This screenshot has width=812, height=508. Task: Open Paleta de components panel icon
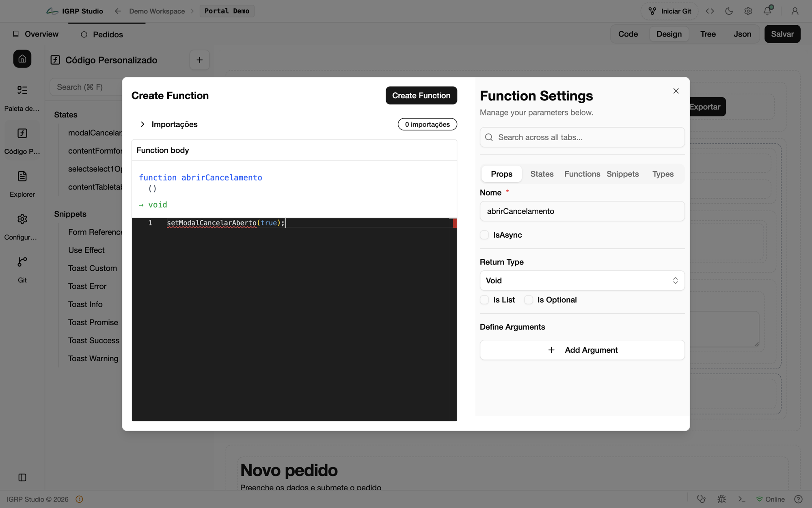click(x=22, y=90)
